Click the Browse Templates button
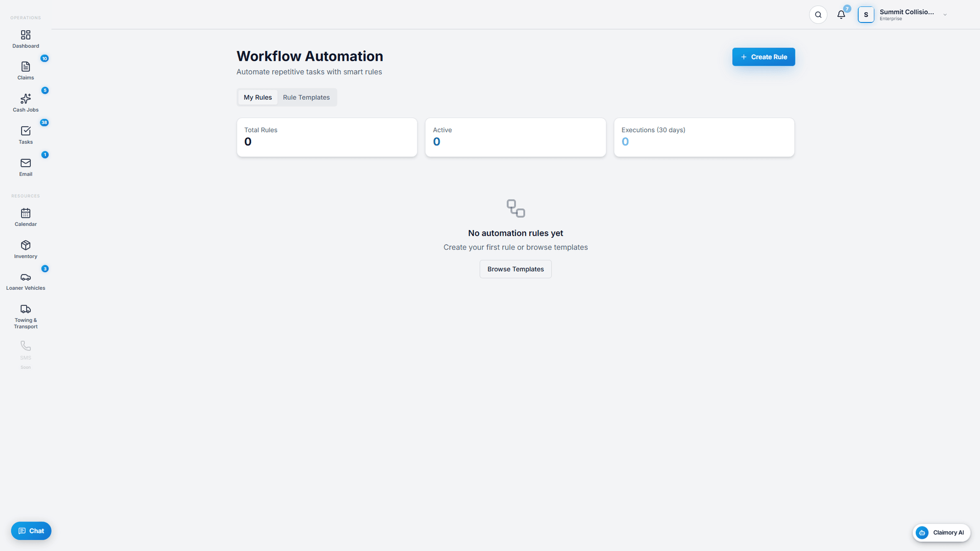 (x=516, y=269)
